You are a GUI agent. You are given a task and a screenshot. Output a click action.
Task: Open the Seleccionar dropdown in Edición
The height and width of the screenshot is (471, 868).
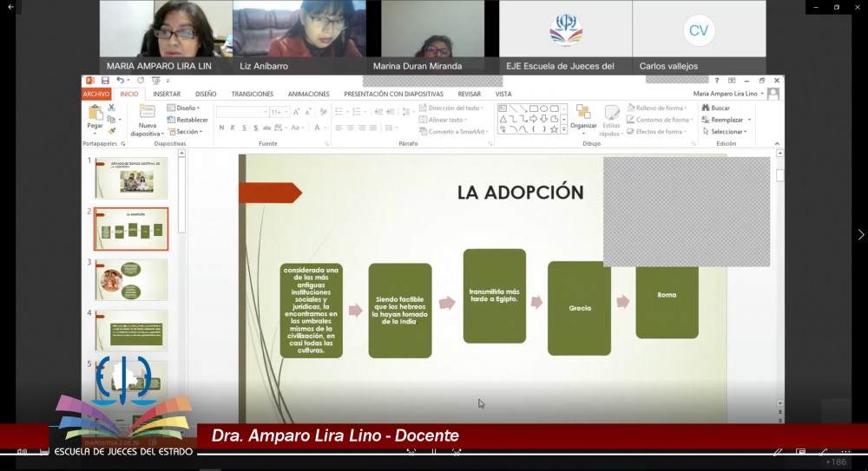pyautogui.click(x=726, y=132)
